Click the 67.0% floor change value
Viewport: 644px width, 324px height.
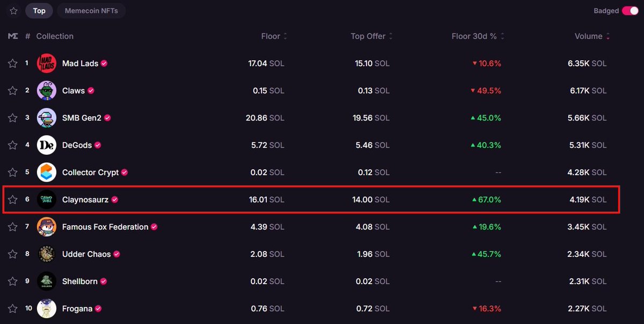tap(486, 199)
